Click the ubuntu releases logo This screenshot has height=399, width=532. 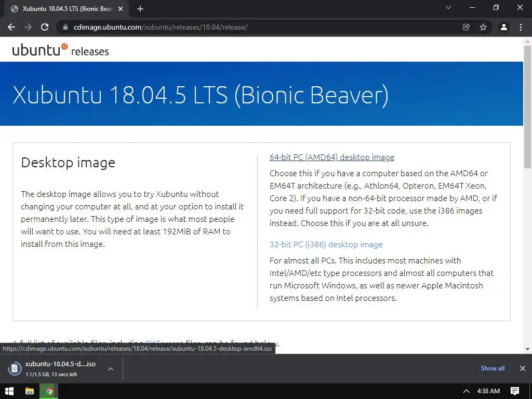tap(61, 49)
